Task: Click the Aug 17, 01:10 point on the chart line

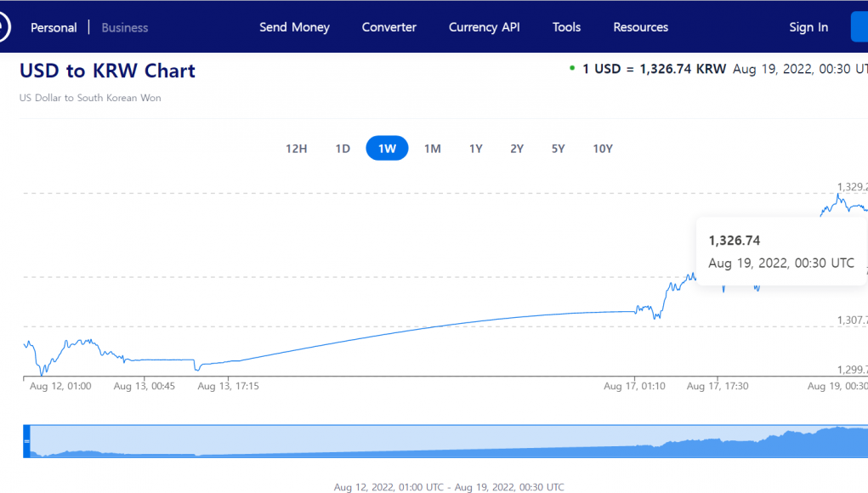Action: [636, 311]
